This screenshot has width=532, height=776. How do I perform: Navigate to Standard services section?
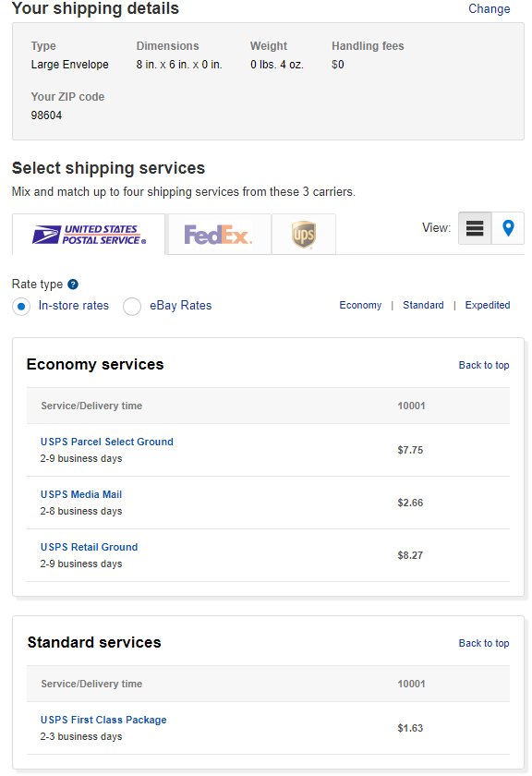point(423,304)
